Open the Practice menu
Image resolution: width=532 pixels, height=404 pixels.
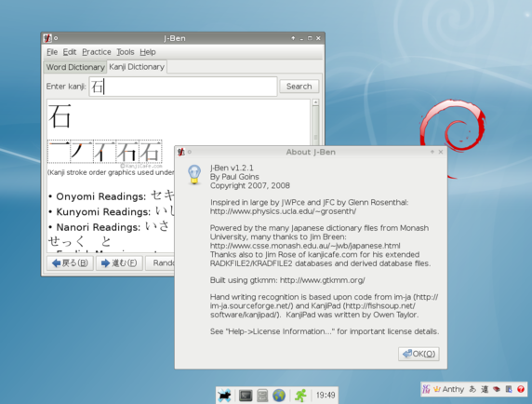[97, 52]
